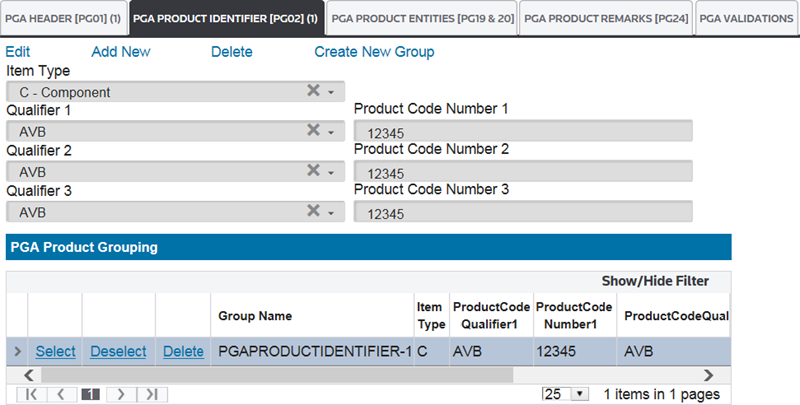Viewport: 800px width, 405px height.
Task: Go to next page of grid
Action: coord(122,394)
